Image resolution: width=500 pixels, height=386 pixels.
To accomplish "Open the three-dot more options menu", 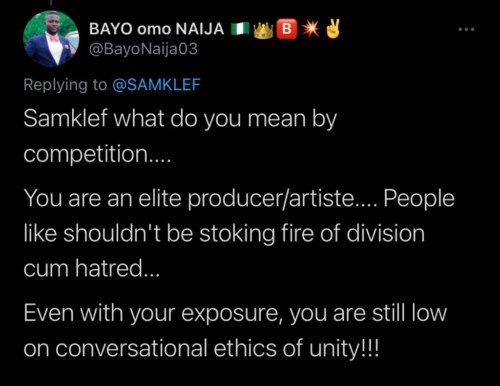I will coord(466,29).
